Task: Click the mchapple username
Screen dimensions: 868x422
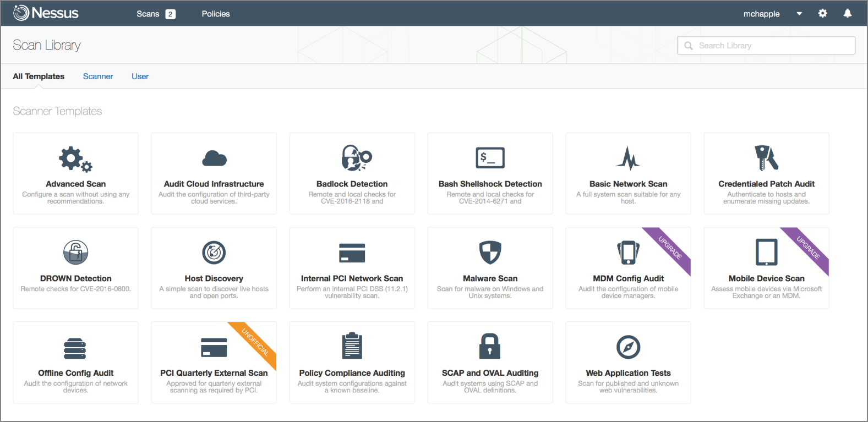Action: [x=761, y=14]
